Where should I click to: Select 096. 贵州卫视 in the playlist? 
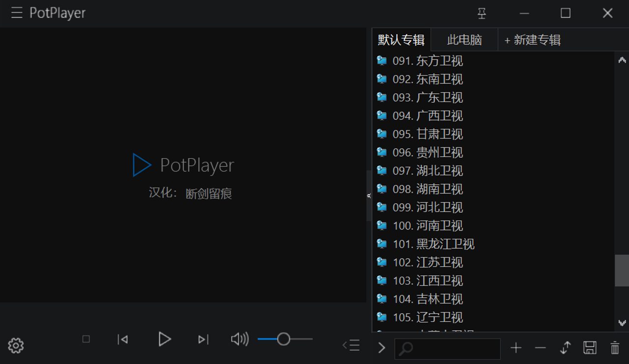[493, 152]
